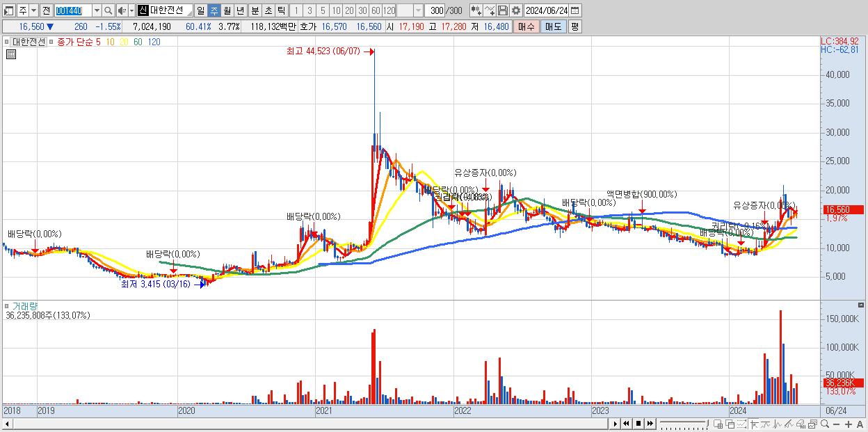Click the date field 2024/06/24
868x432 pixels.
[x=547, y=10]
